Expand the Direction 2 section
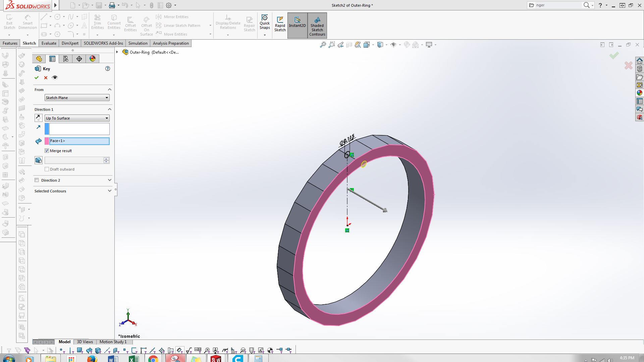Viewport: 644px width, 362px height. pyautogui.click(x=109, y=180)
